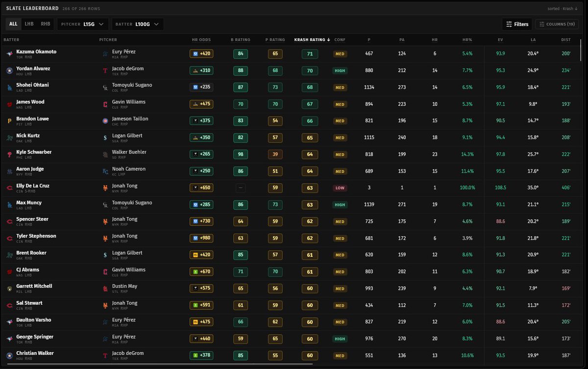The width and height of the screenshot is (588, 369).
Task: Click HIGH confidence badge for Yordan Alvarez
Action: coord(340,71)
